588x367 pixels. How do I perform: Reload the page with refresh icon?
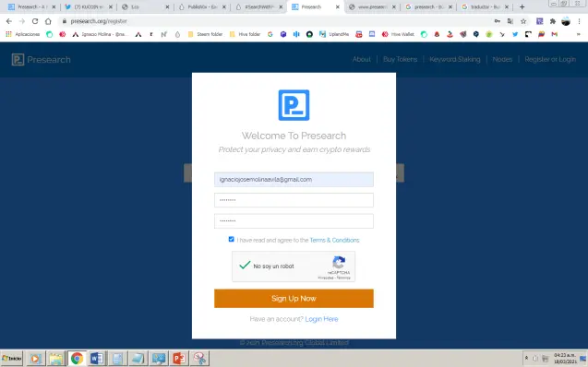(x=35, y=21)
